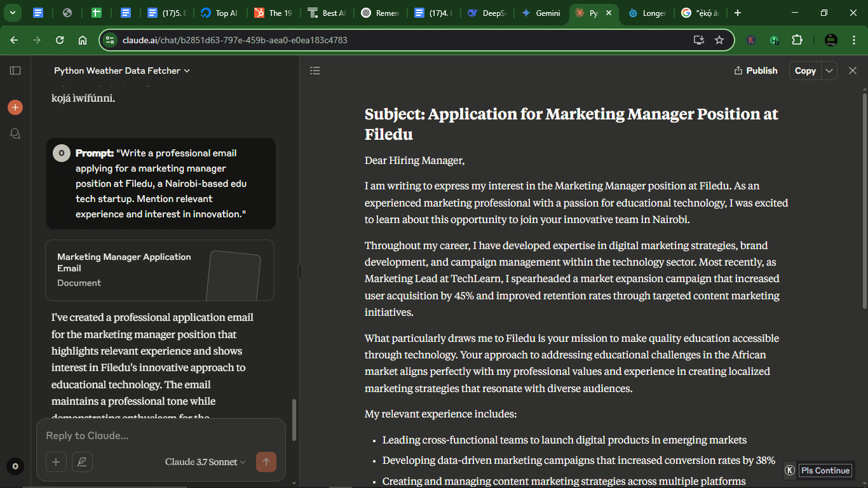Install app icon in address bar
868x488 pixels.
tap(699, 40)
